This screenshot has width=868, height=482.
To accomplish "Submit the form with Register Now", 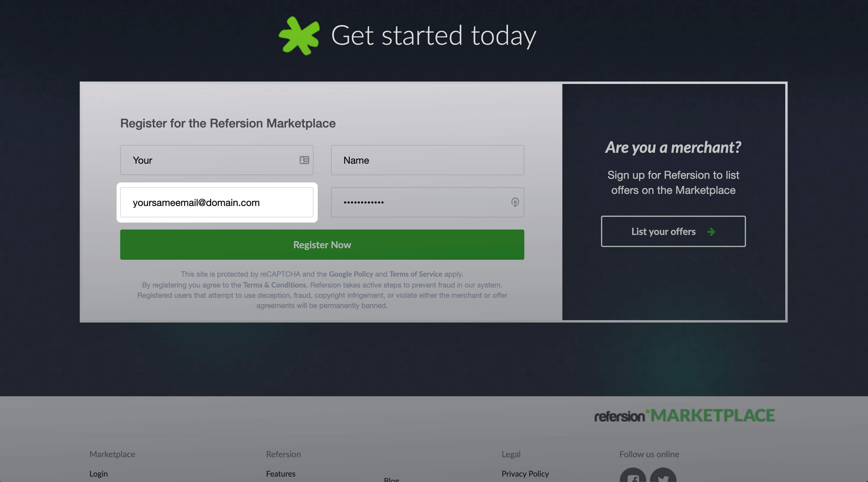I will [x=322, y=245].
